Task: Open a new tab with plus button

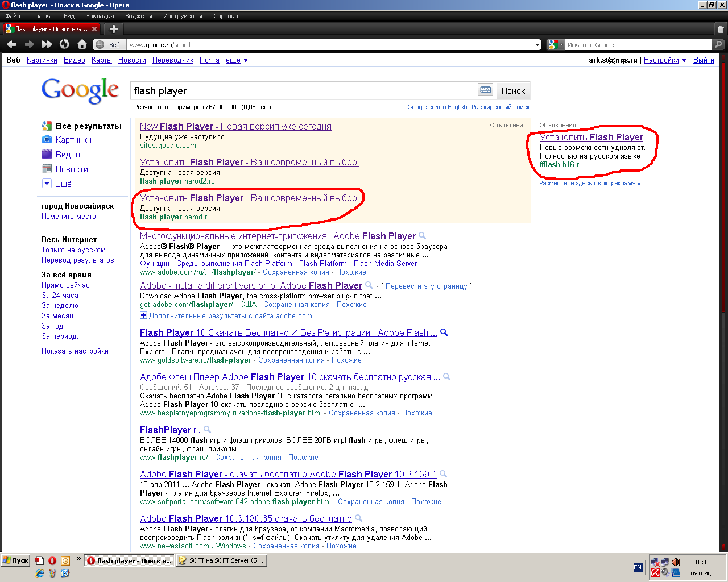Action: coord(114,28)
